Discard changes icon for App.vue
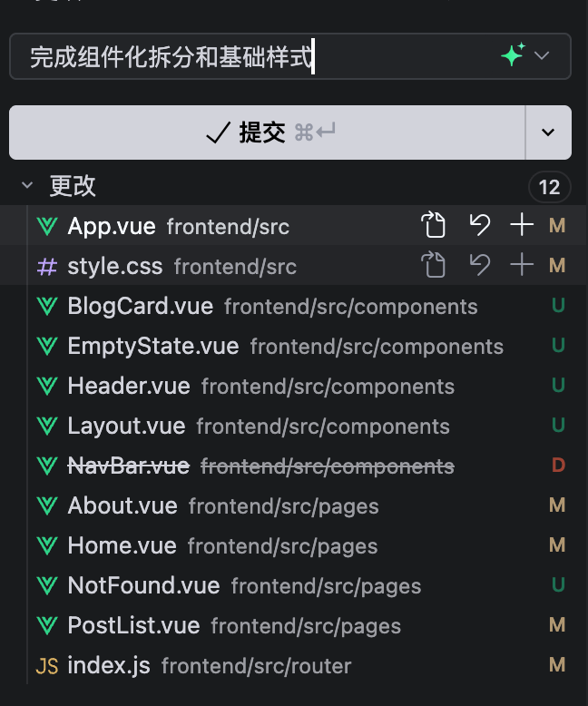The width and height of the screenshot is (588, 706). tap(479, 225)
